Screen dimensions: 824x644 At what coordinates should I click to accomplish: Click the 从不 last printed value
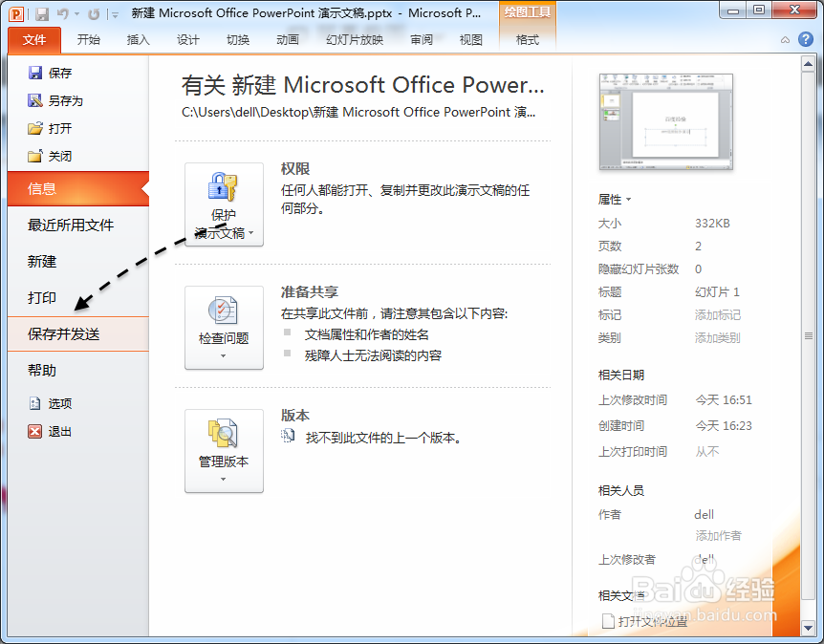tap(706, 451)
